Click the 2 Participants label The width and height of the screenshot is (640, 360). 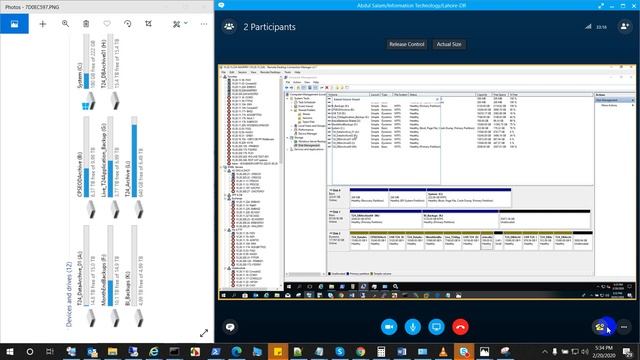[269, 27]
